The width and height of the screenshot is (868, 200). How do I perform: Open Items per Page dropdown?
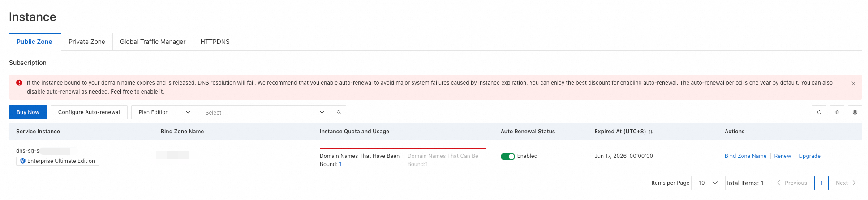tap(708, 183)
